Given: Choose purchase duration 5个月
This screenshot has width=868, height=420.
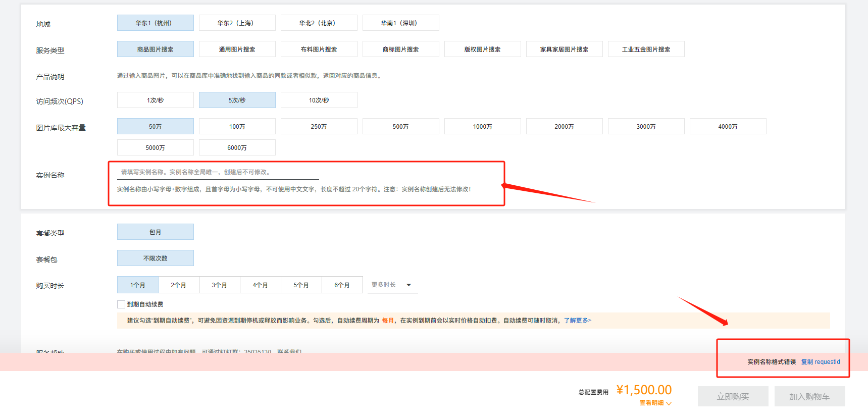Looking at the screenshot, I should point(301,285).
